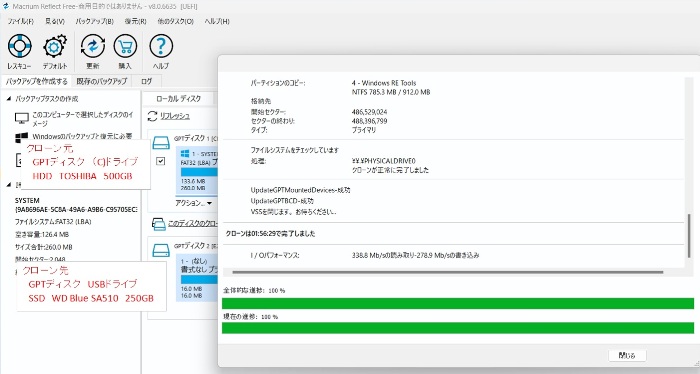Open the 他のタスク(O) menu
Screen dimensions: 700x374
click(x=175, y=21)
